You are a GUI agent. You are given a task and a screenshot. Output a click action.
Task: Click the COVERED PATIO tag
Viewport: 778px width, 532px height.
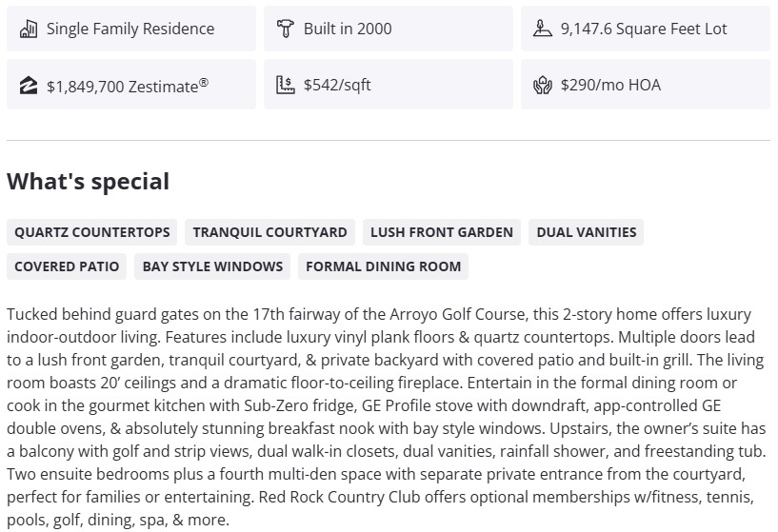(x=67, y=266)
